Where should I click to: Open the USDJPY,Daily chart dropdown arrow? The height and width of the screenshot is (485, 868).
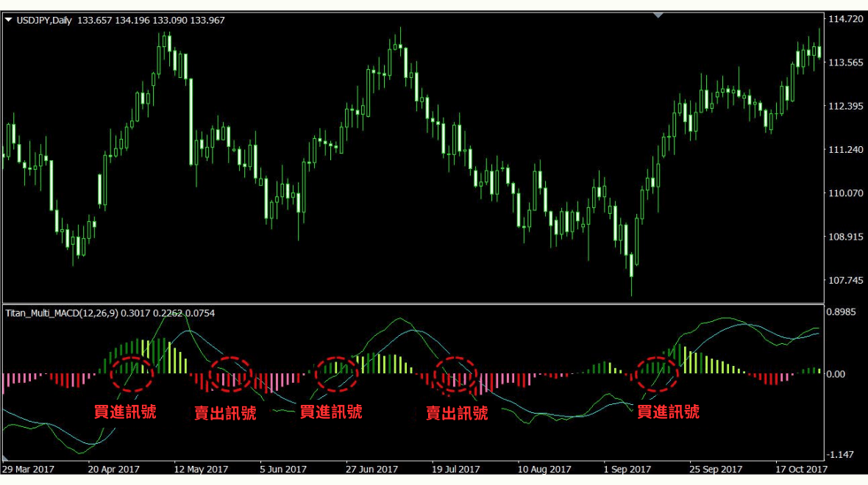click(x=9, y=21)
